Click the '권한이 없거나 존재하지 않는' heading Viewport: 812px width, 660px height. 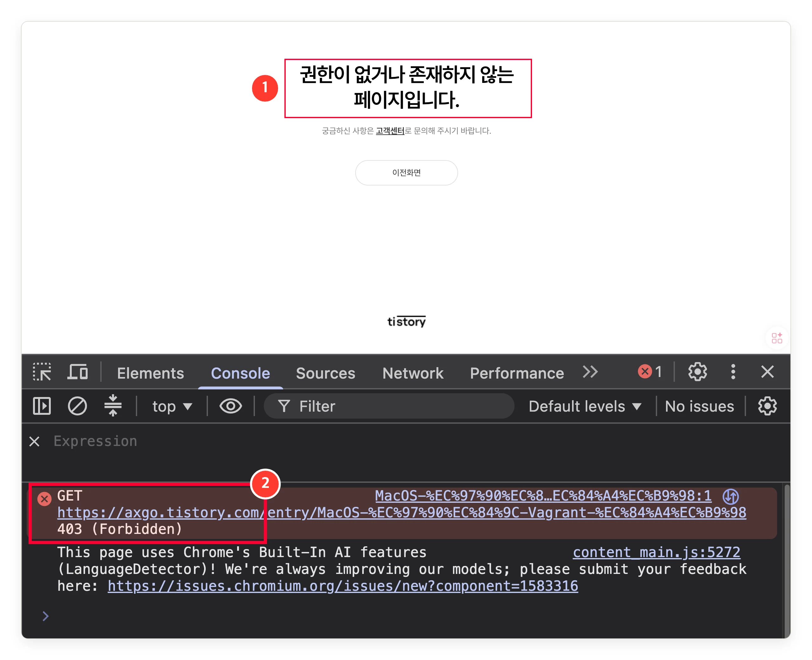click(406, 75)
